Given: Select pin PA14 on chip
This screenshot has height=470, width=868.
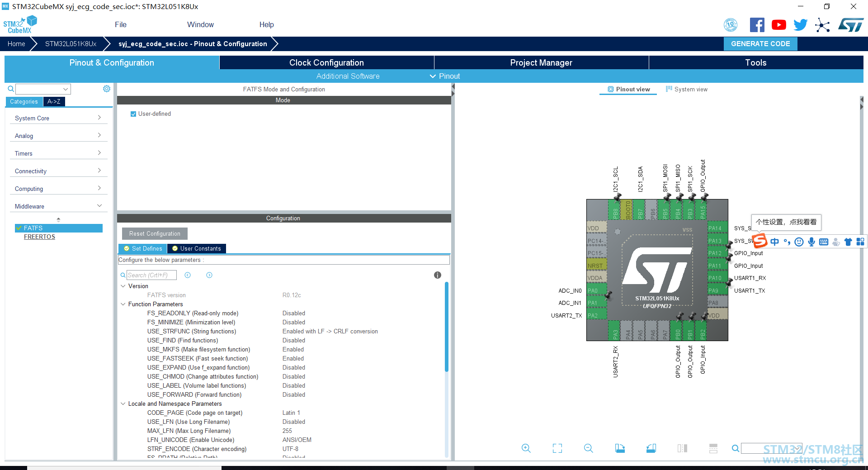Looking at the screenshot, I should tap(717, 228).
